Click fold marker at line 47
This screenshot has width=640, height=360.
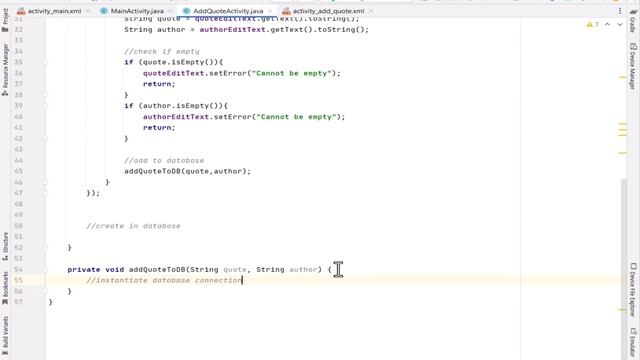point(45,193)
